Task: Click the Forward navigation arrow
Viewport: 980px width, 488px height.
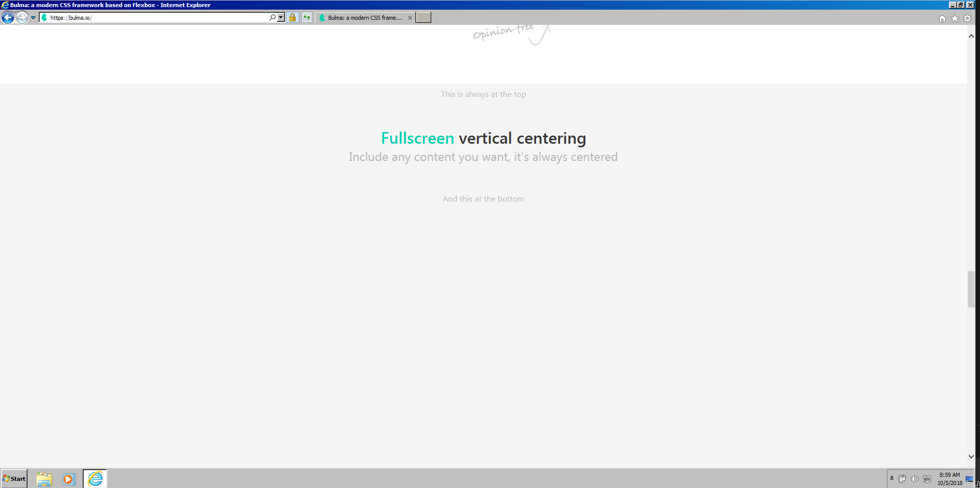Action: (x=22, y=17)
